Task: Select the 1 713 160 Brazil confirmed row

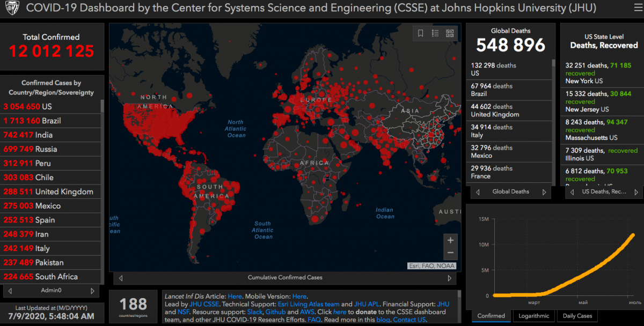Action: [x=52, y=121]
